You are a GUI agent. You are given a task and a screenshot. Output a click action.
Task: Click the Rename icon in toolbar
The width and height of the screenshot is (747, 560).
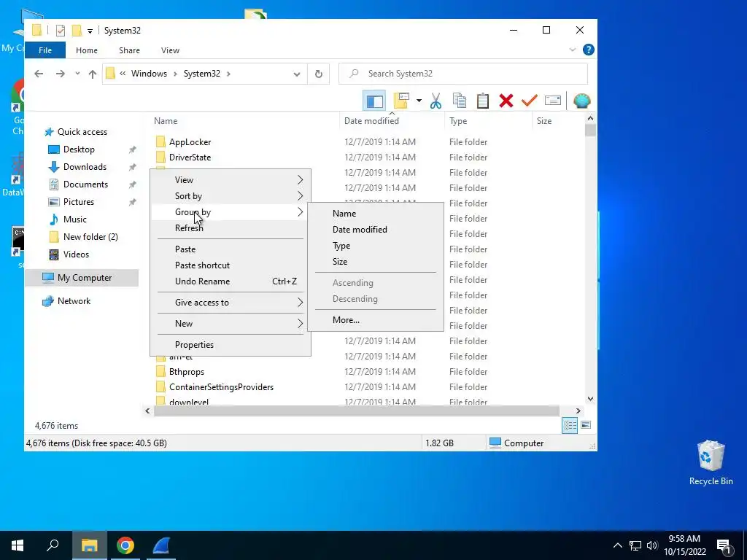pos(553,101)
